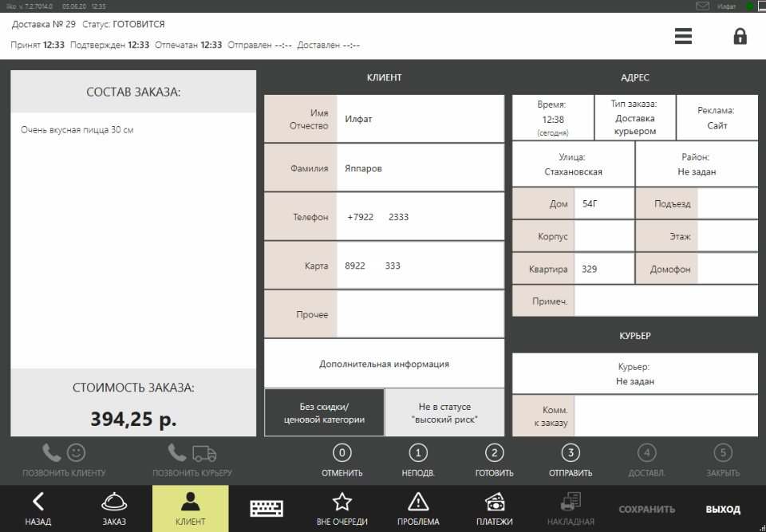Show the on-screen keyboard

tap(267, 509)
